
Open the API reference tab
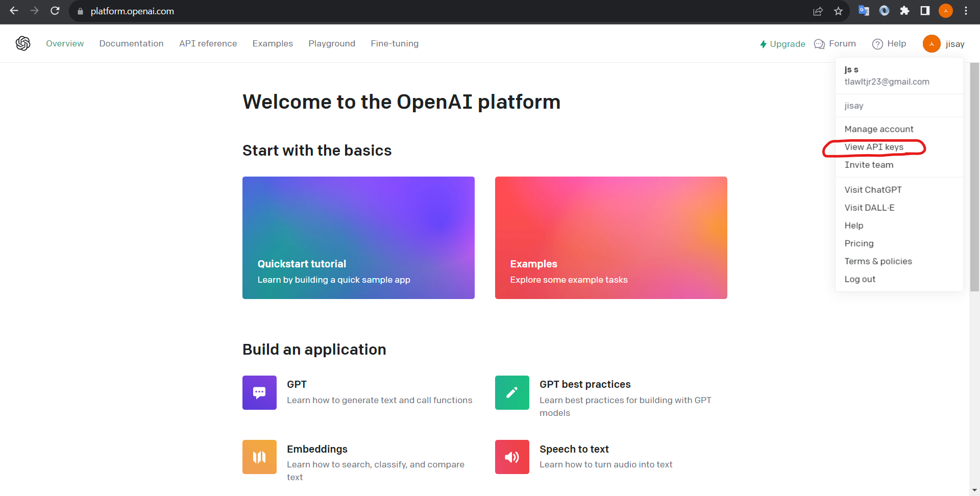point(208,43)
